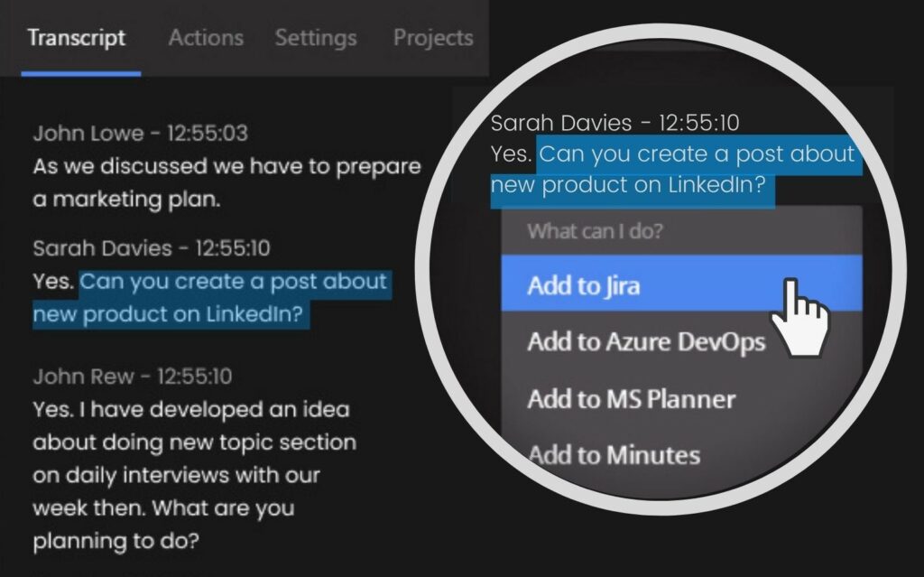
Task: Click 'on daily interviews with our' line
Action: [176, 476]
